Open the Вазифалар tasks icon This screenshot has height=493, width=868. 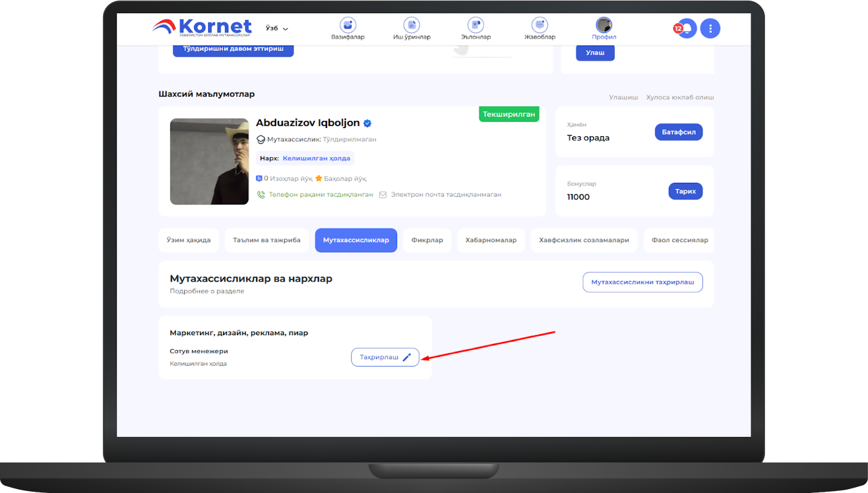click(348, 25)
